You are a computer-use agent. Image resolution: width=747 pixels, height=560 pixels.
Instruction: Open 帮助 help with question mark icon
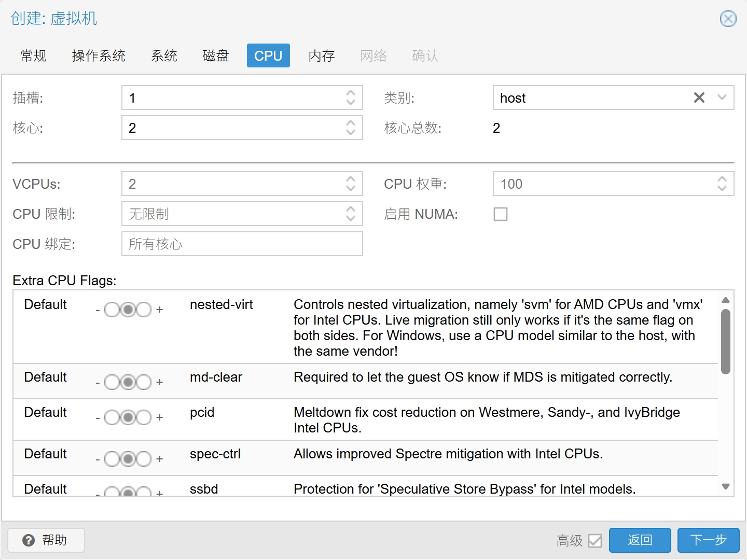tap(46, 540)
